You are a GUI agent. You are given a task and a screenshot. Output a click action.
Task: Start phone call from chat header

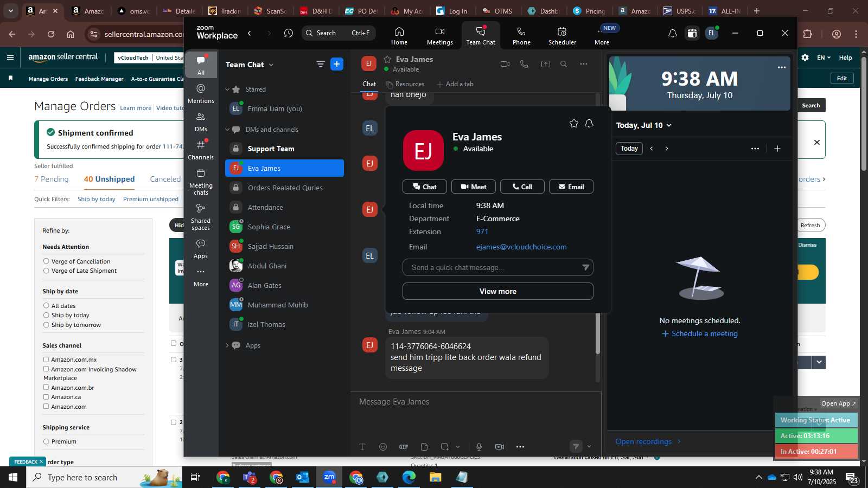click(524, 64)
